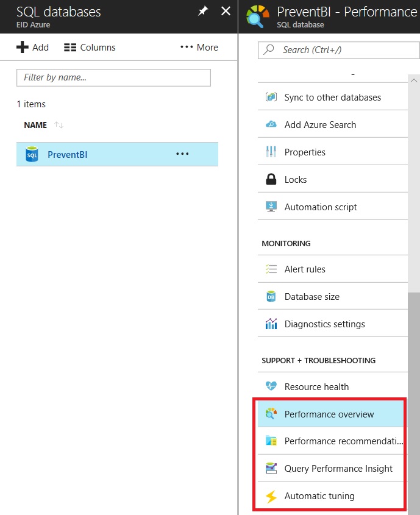Image resolution: width=420 pixels, height=515 pixels.
Task: Click the SQL databases blade title
Action: coord(59,12)
